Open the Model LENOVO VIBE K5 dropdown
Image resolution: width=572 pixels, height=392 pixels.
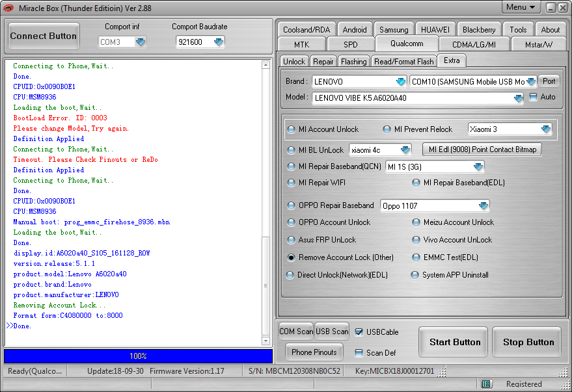pyautogui.click(x=518, y=98)
